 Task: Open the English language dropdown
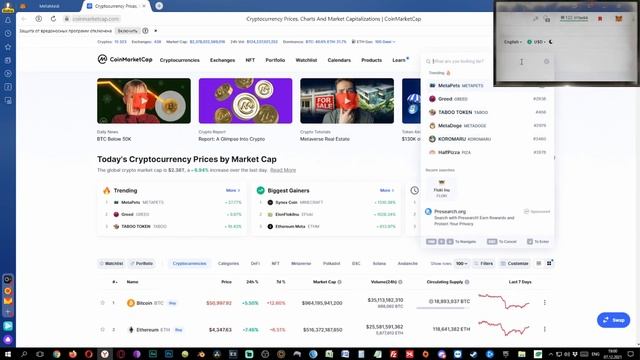513,42
